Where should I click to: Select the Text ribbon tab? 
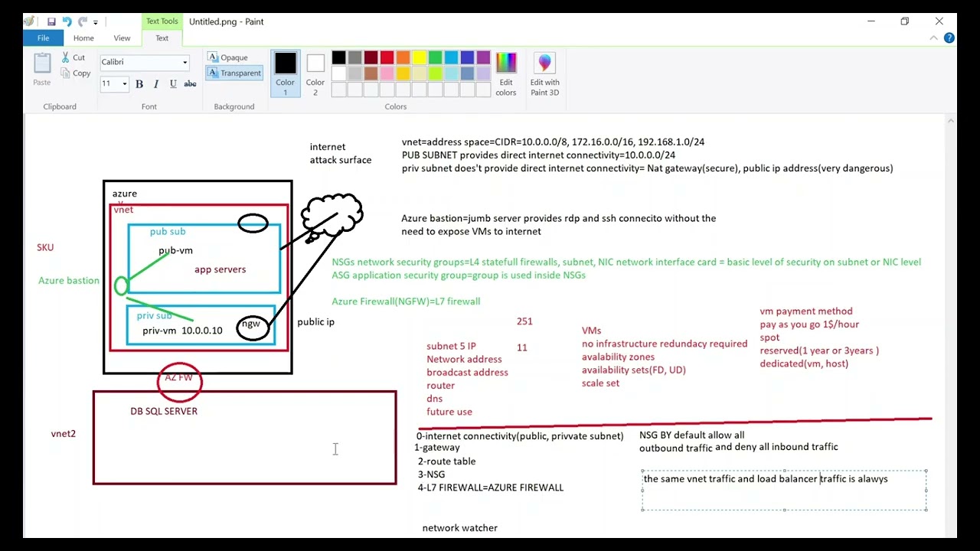[x=162, y=37]
